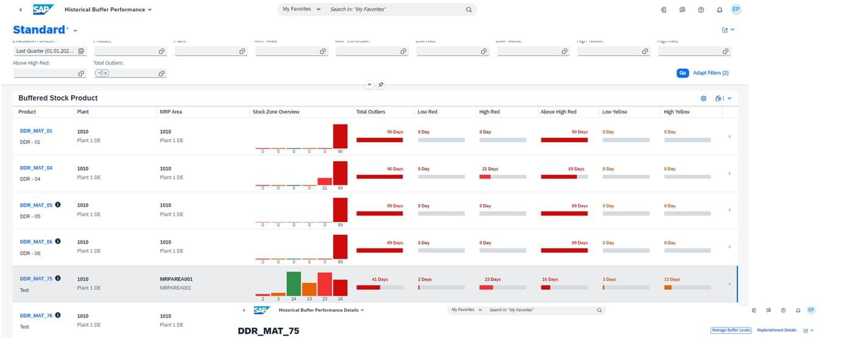The height and width of the screenshot is (338, 868).
Task: Sort by the Total Outliers column header
Action: (371, 112)
